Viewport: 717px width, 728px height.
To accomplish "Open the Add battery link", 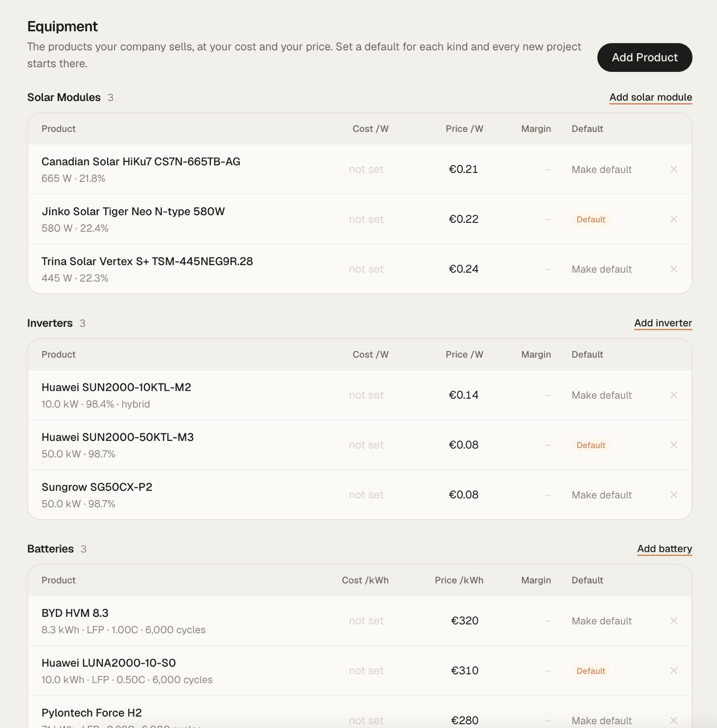I will point(665,549).
